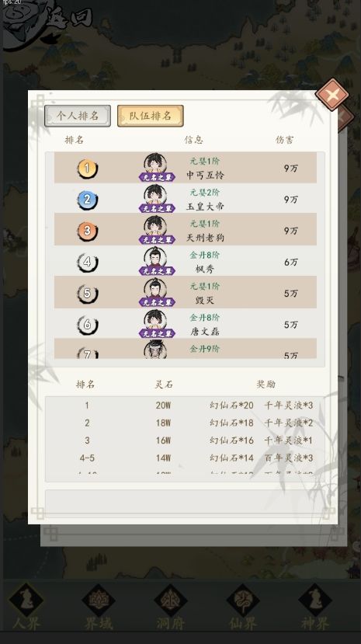The width and height of the screenshot is (361, 644).
Task: Open avatar of player 玉皇大帝
Action: 156,198
